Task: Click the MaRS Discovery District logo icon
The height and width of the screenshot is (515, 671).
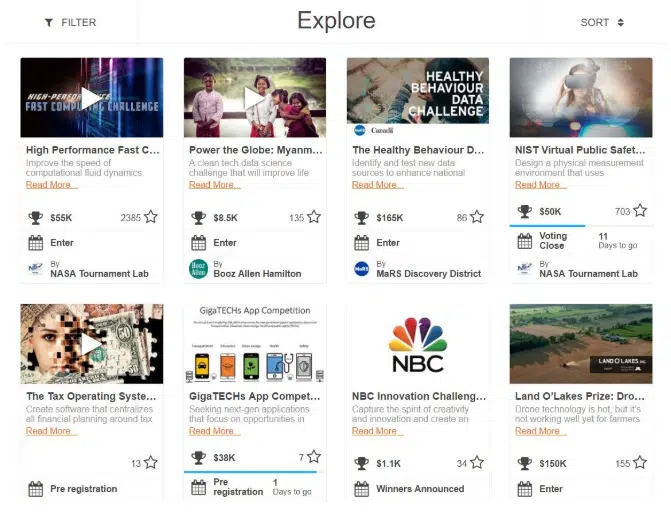Action: (362, 269)
